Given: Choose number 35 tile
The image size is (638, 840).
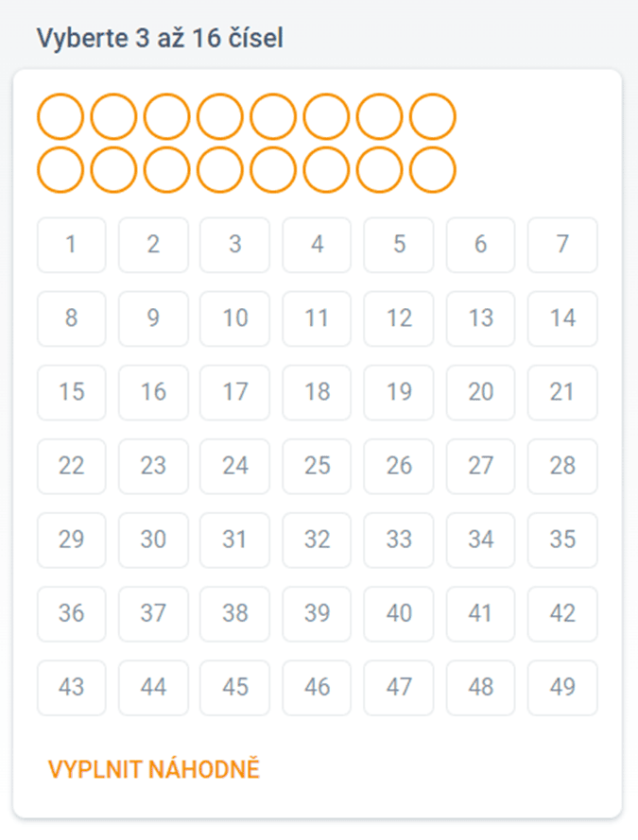Looking at the screenshot, I should coord(562,540).
